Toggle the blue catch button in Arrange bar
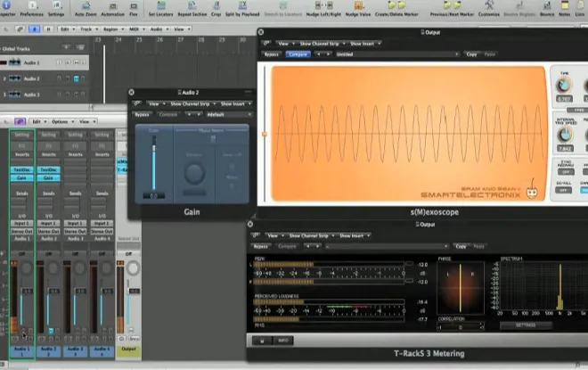588x370 pixels. pos(34,29)
